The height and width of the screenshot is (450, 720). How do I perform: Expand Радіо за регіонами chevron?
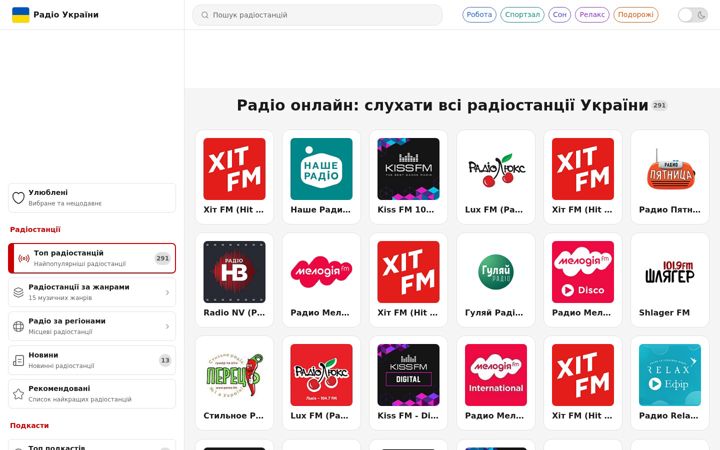pos(167,326)
